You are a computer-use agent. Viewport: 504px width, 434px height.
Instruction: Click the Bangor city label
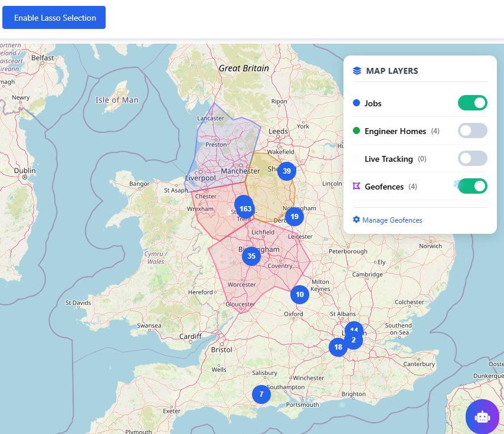tap(139, 184)
